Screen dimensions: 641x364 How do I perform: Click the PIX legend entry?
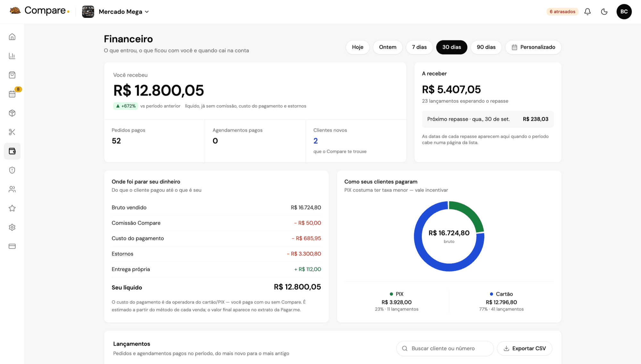pos(396,301)
